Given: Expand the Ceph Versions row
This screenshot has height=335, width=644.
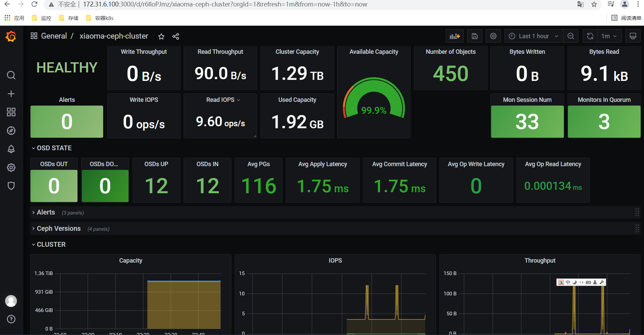Looking at the screenshot, I should [59, 228].
